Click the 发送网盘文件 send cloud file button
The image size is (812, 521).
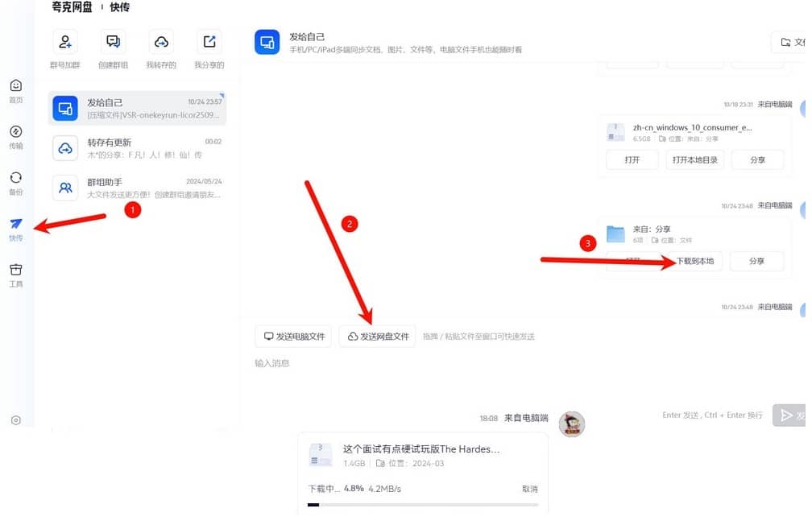[376, 336]
